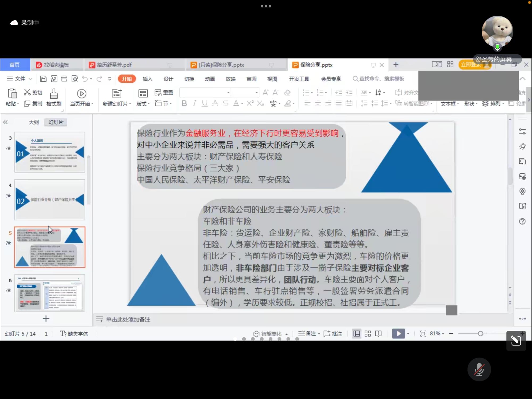The image size is (532, 399).
Task: Click the Cut (剪切) scissors icon
Action: (x=27, y=92)
